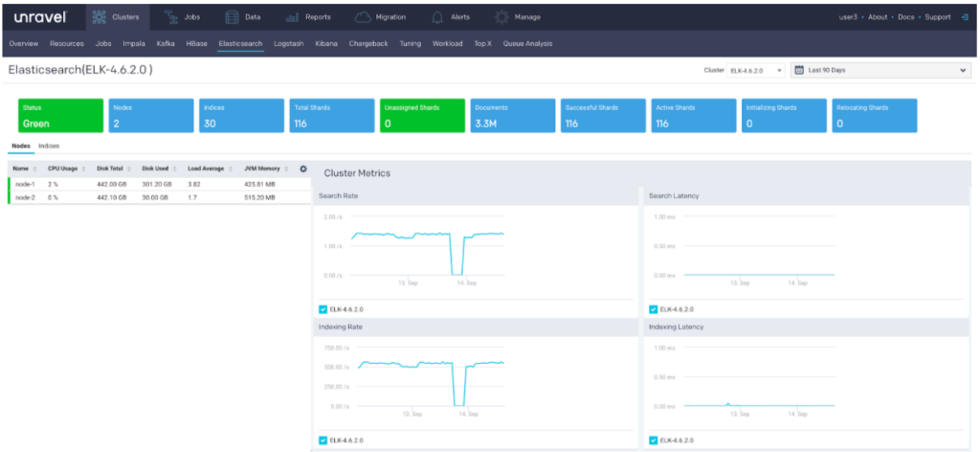Open the Overview tab

pos(24,44)
